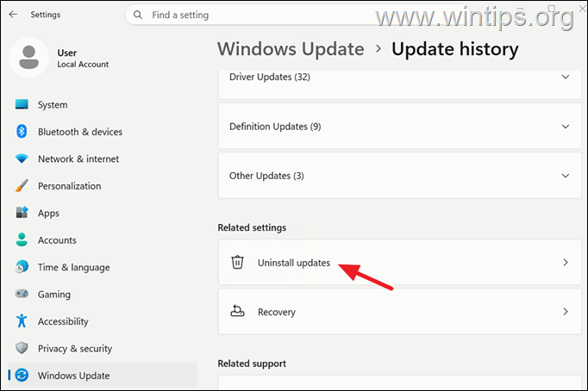Click the Personalization paintbrush icon
The image size is (588, 391).
[x=22, y=186]
